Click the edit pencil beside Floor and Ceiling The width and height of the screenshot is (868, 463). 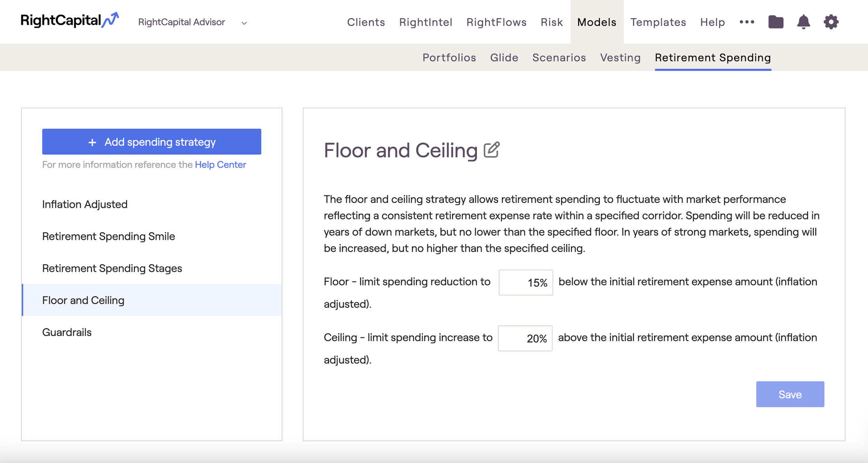(x=491, y=150)
